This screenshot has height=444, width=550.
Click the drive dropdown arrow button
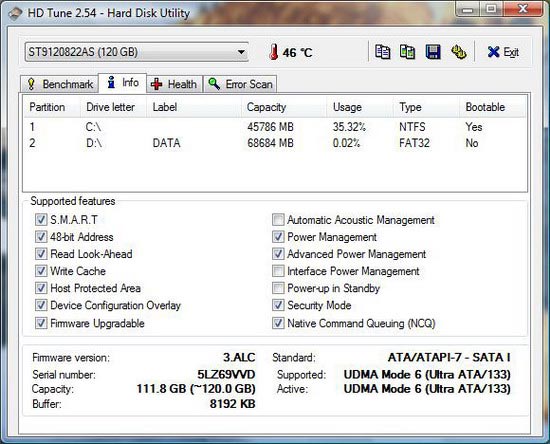241,52
